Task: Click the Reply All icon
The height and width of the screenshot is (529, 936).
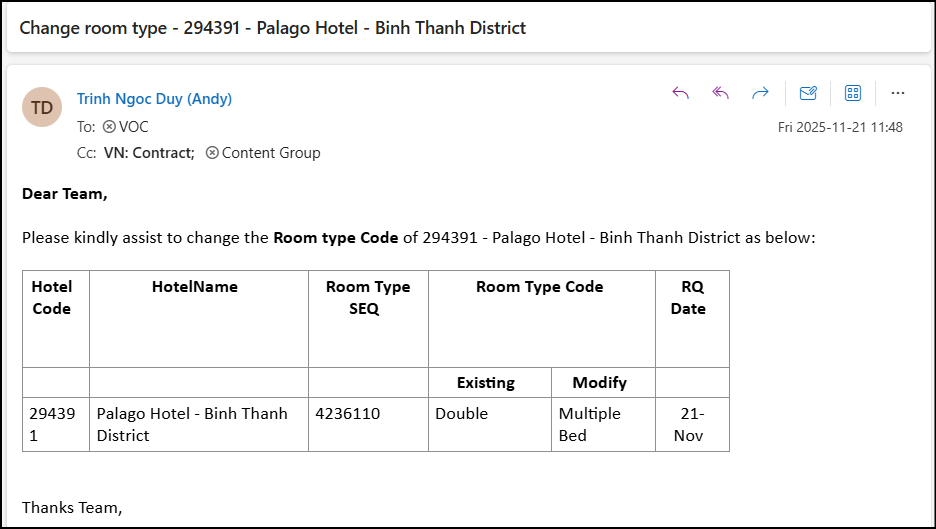Action: pyautogui.click(x=720, y=93)
